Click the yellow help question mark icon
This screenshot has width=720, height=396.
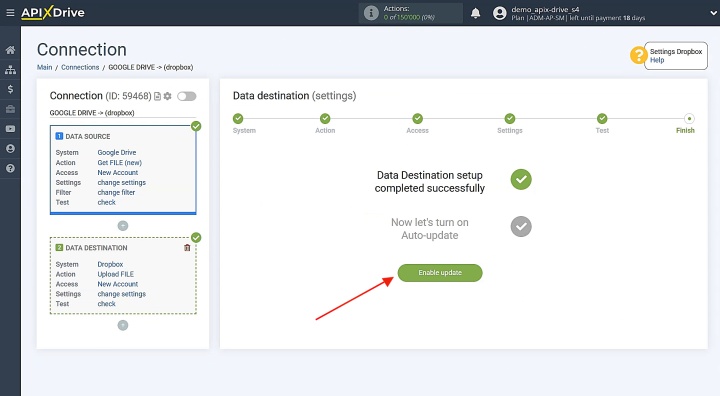pos(638,55)
